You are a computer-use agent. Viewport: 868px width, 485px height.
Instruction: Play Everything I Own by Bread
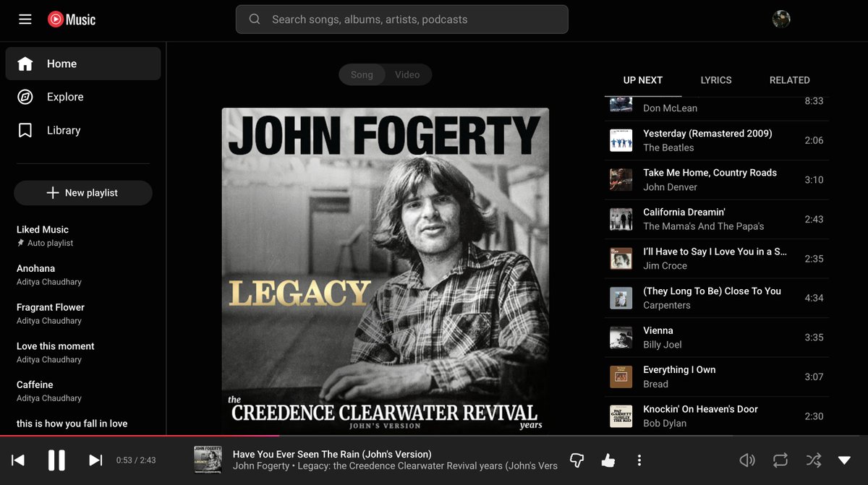717,377
